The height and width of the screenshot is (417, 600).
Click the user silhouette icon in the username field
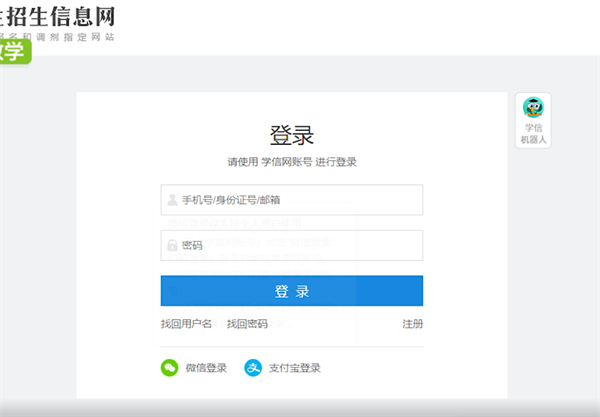click(x=173, y=200)
